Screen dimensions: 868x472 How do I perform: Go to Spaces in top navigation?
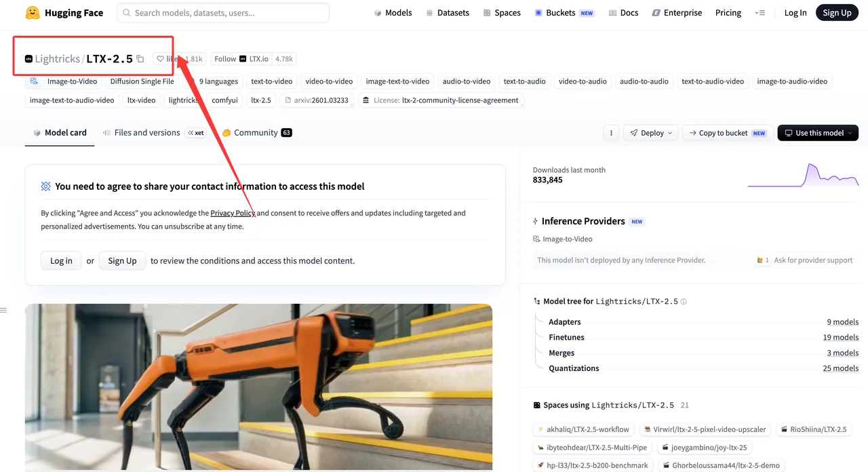coord(502,13)
